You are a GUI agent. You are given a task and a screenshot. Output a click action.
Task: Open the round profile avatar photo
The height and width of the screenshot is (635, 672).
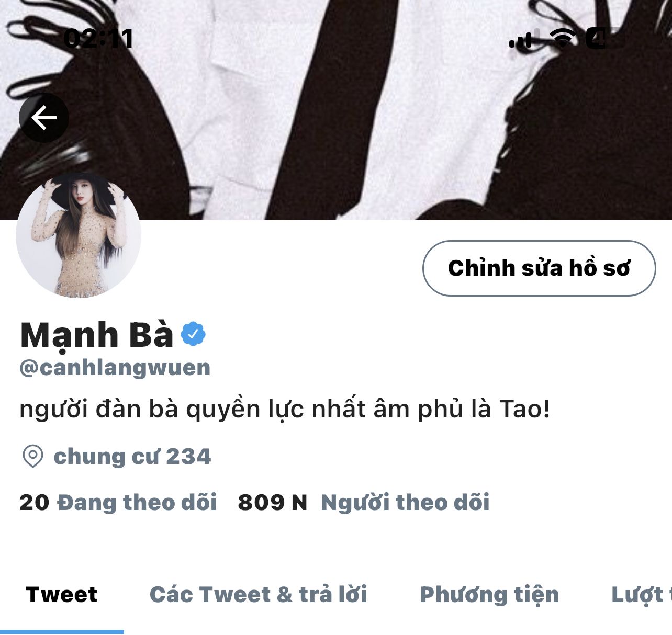[x=79, y=235]
